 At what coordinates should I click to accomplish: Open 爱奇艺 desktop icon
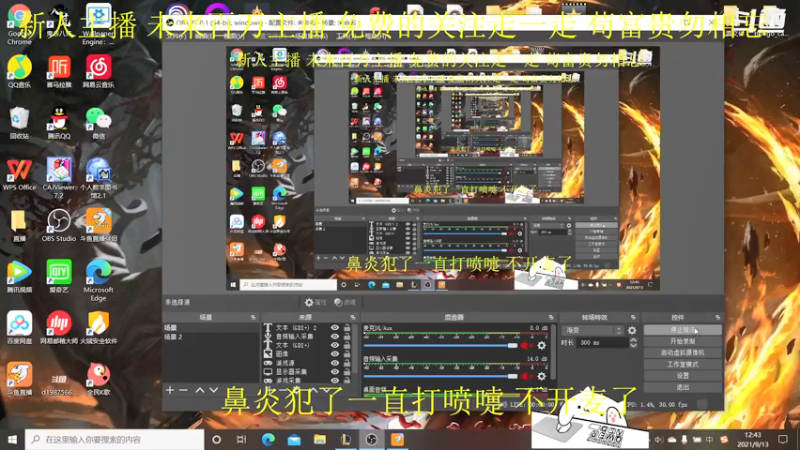coord(59,276)
